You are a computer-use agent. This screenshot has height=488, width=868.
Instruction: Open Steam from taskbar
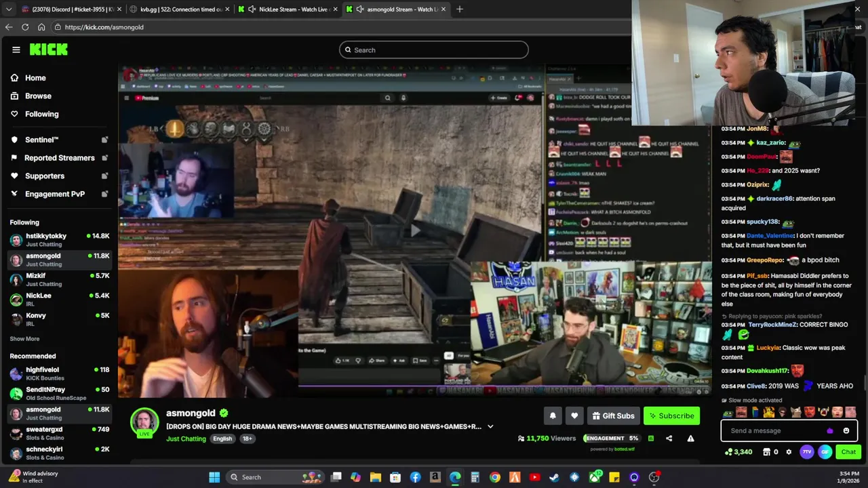point(555,477)
